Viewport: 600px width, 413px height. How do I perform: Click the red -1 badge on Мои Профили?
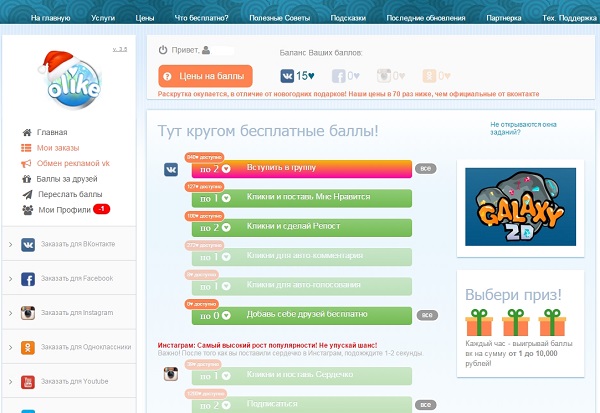click(x=101, y=209)
